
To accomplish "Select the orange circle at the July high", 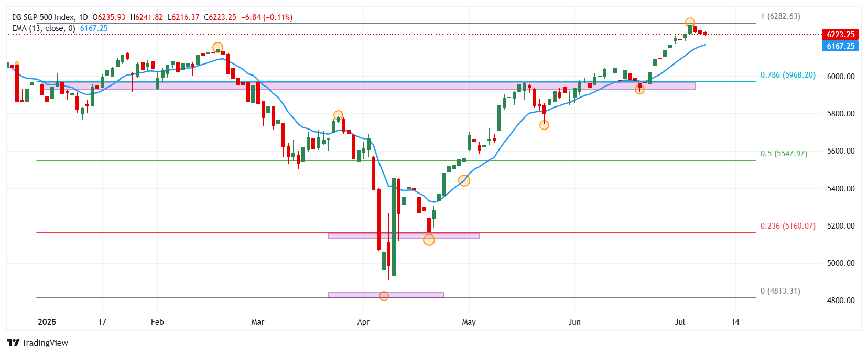I will coord(690,23).
